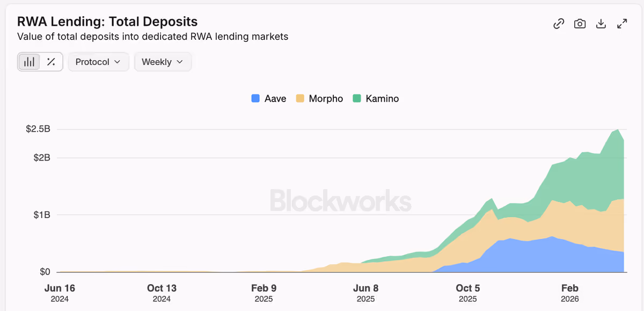Click the $1B y-axis label

pos(41,215)
